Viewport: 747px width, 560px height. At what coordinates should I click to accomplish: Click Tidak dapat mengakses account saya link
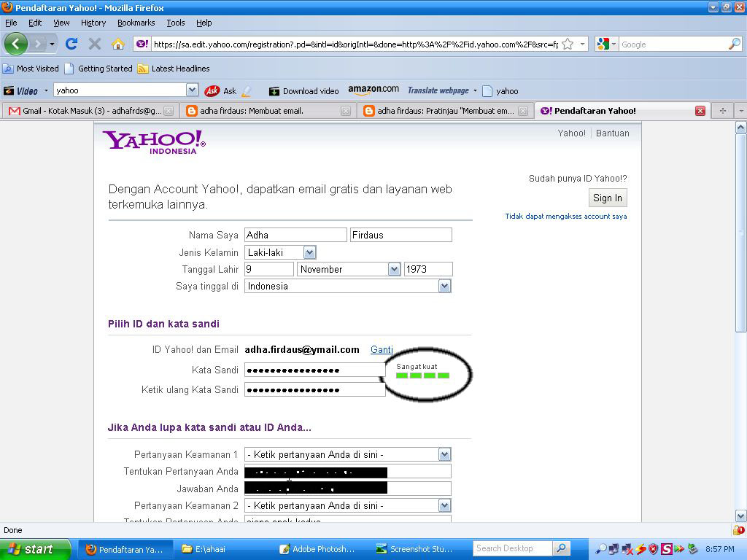(x=566, y=216)
